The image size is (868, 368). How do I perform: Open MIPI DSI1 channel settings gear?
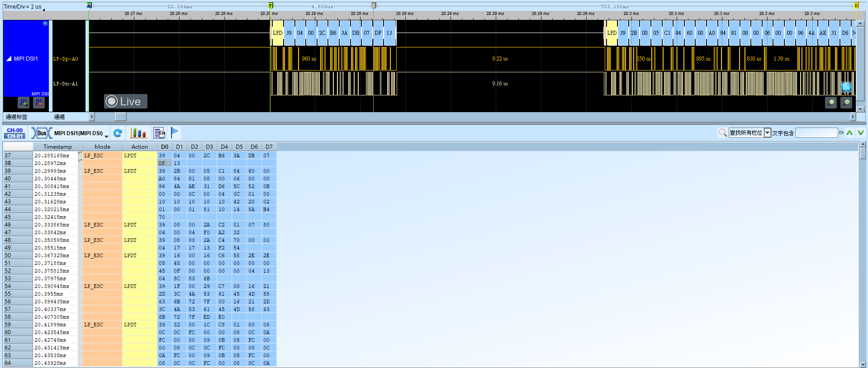(x=45, y=24)
